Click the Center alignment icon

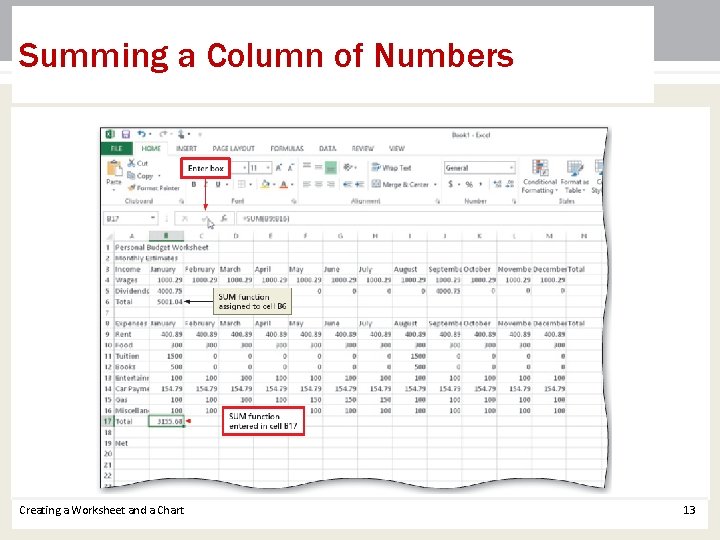(x=319, y=184)
